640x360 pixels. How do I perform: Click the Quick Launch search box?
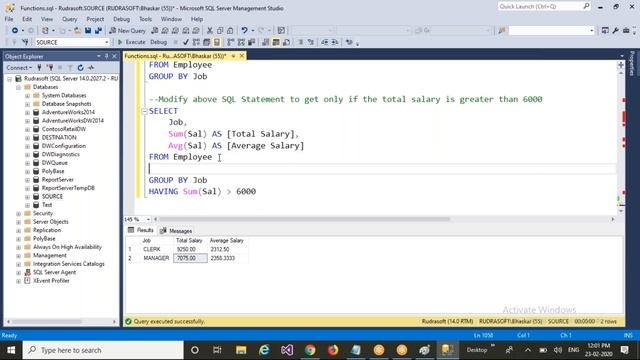(544, 6)
